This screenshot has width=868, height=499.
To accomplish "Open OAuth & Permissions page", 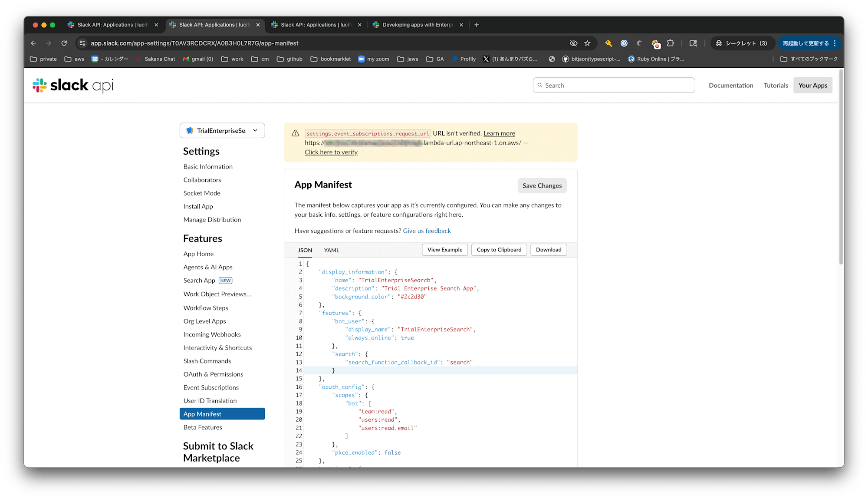I will (213, 374).
